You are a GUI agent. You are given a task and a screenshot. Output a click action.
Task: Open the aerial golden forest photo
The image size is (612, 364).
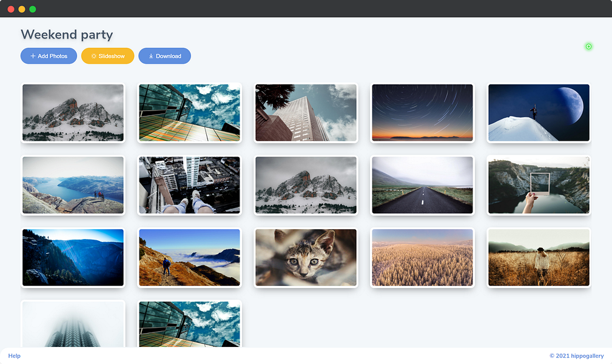[x=422, y=257]
